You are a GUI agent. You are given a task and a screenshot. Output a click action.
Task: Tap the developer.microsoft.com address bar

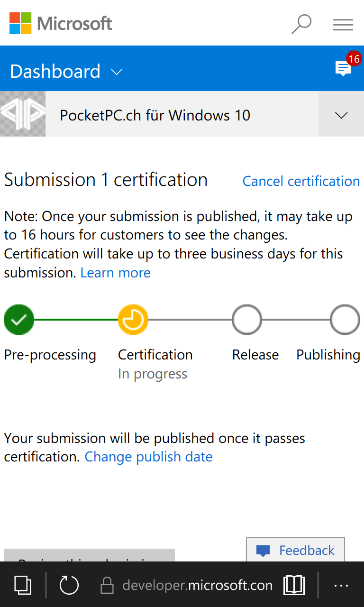[x=197, y=586]
